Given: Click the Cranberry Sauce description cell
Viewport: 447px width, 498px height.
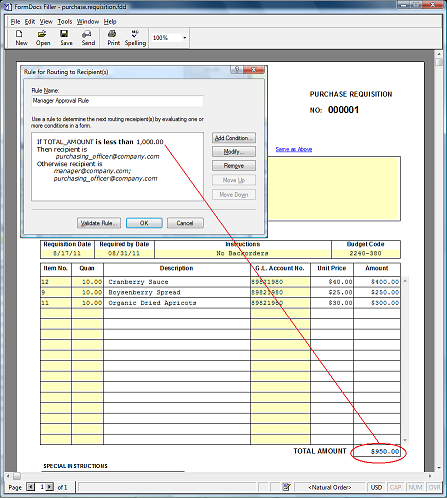Looking at the screenshot, I should click(177, 282).
